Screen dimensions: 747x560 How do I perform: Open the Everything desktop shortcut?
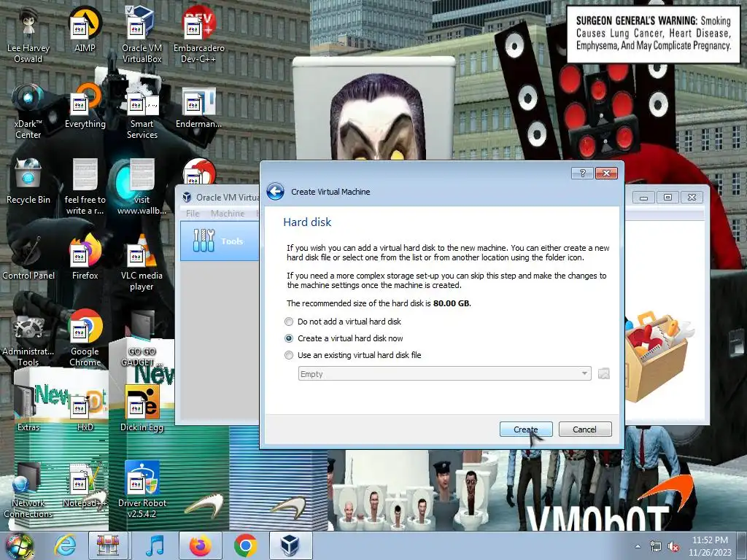85,106
